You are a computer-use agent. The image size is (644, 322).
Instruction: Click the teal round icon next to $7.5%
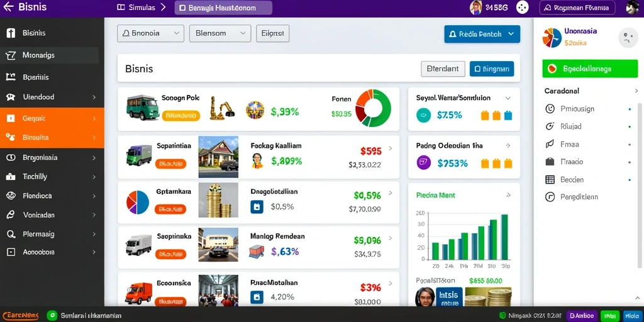[423, 116]
